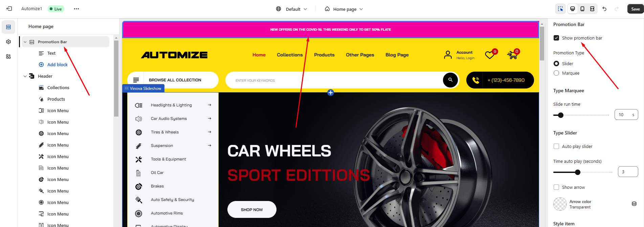This screenshot has width=644, height=227.
Task: Enable the Auto play slider checkbox
Action: (x=556, y=146)
